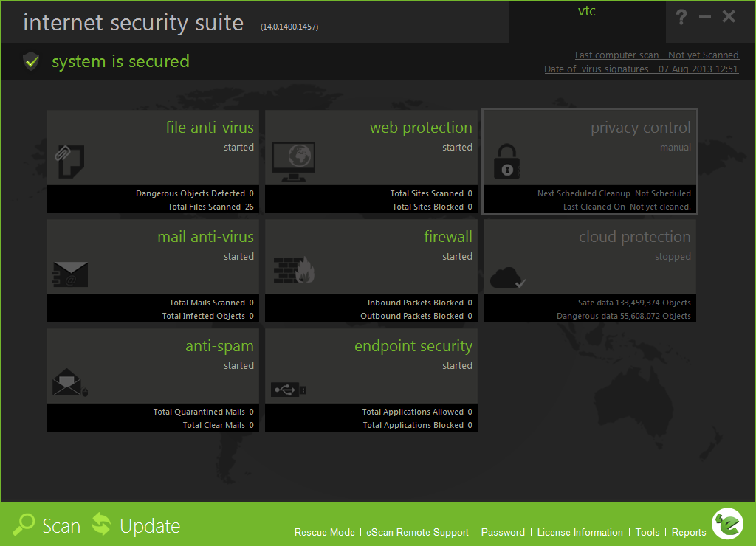Image resolution: width=756 pixels, height=546 pixels.
Task: Click the file anti-virus paperclip document icon
Action: (70, 160)
